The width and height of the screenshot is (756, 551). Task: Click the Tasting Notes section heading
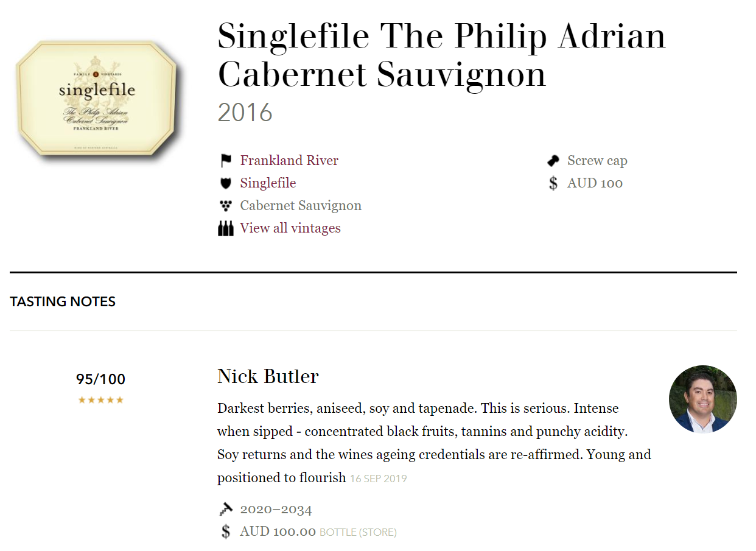point(63,302)
